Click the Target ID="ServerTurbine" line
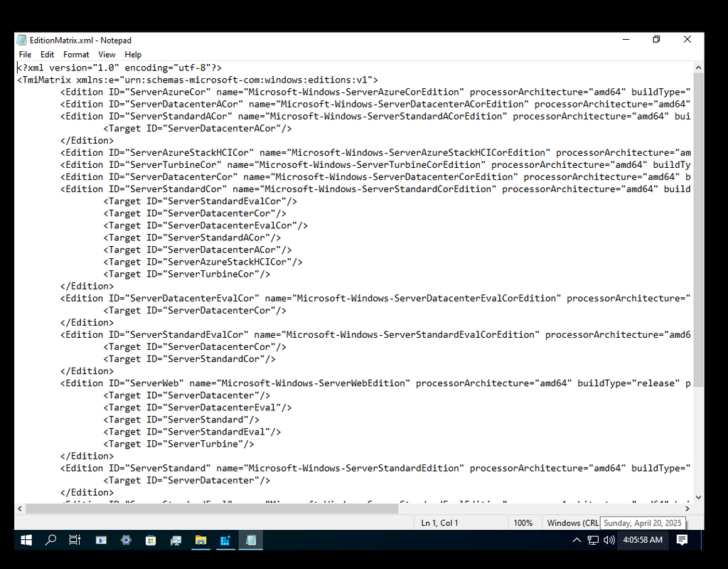Image resolution: width=728 pixels, height=569 pixels. pyautogui.click(x=178, y=444)
